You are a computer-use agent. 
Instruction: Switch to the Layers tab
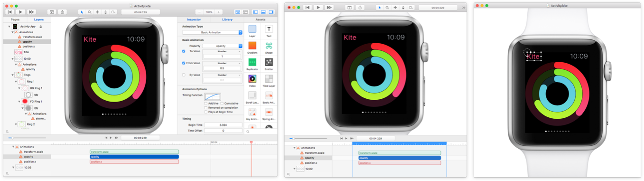coord(39,19)
